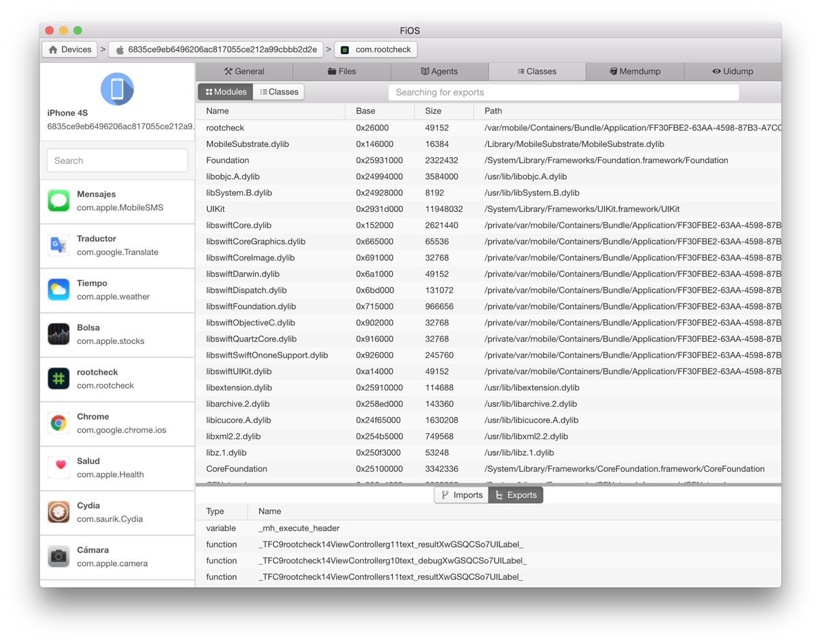
Task: Select the libswiftObjectiveC.dylib row
Action: point(488,323)
